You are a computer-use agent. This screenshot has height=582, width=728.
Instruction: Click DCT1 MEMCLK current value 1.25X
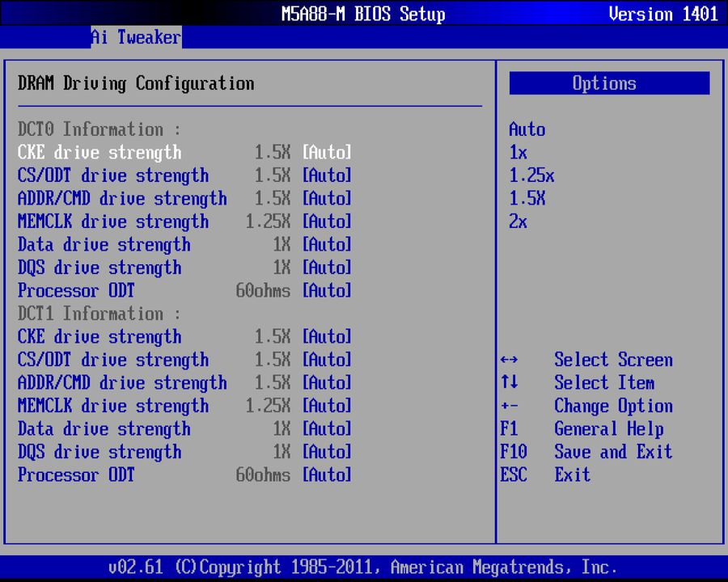click(x=268, y=406)
